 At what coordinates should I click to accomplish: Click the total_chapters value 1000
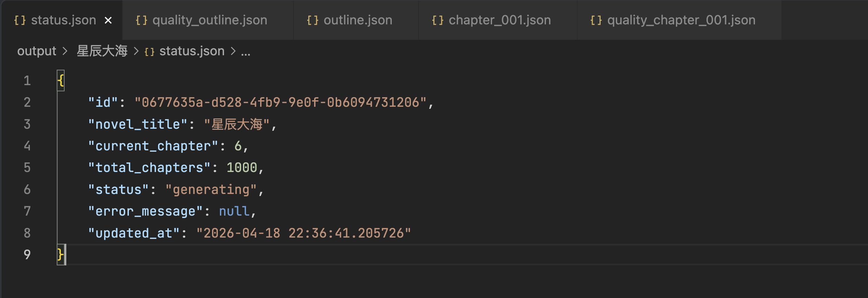tap(242, 168)
